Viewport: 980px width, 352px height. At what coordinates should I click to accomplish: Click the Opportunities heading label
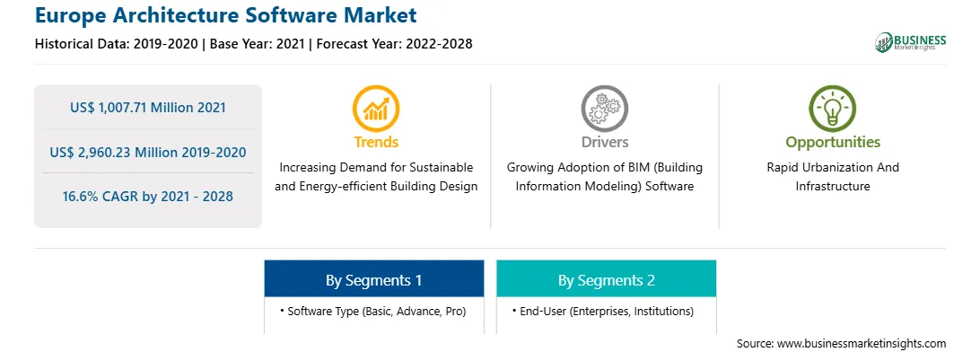point(833,143)
